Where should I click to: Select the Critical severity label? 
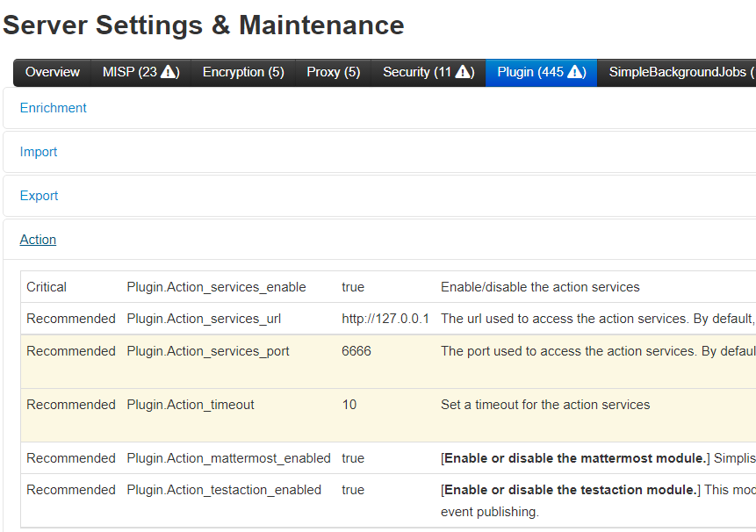click(x=46, y=286)
